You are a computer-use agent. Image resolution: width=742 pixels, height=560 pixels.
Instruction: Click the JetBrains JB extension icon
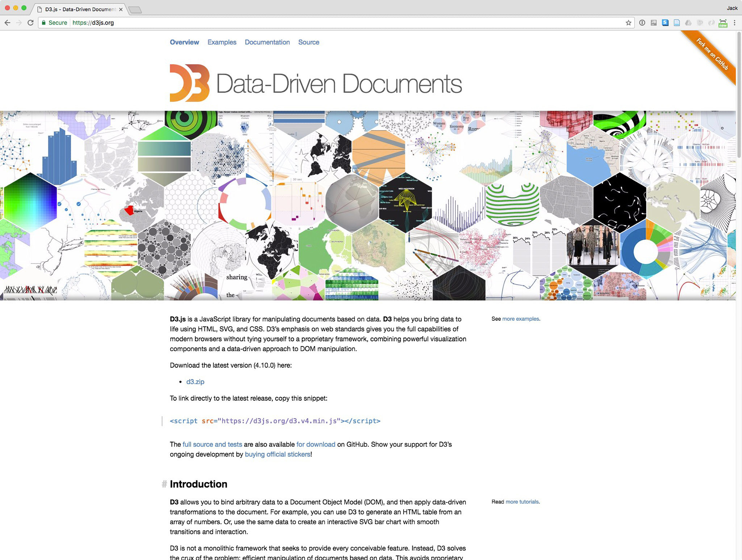[654, 23]
